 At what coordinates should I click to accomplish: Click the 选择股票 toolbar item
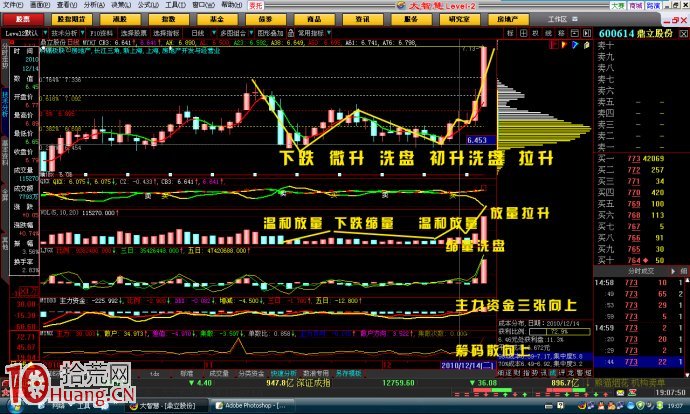point(134,33)
